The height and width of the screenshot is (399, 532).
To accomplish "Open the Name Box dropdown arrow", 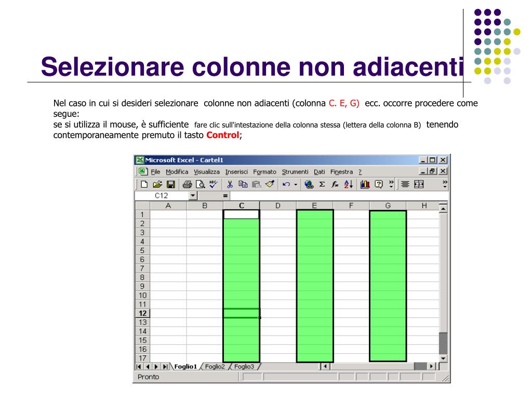I will 193,195.
